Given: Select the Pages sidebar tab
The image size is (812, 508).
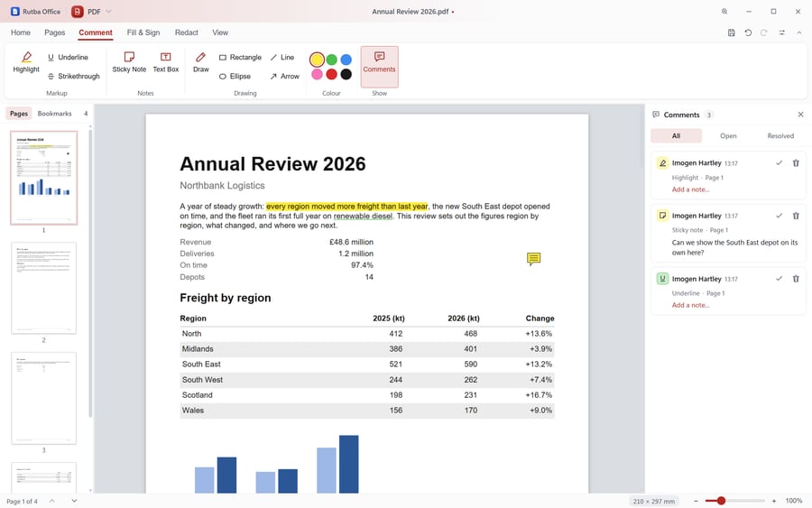Looking at the screenshot, I should tap(19, 114).
